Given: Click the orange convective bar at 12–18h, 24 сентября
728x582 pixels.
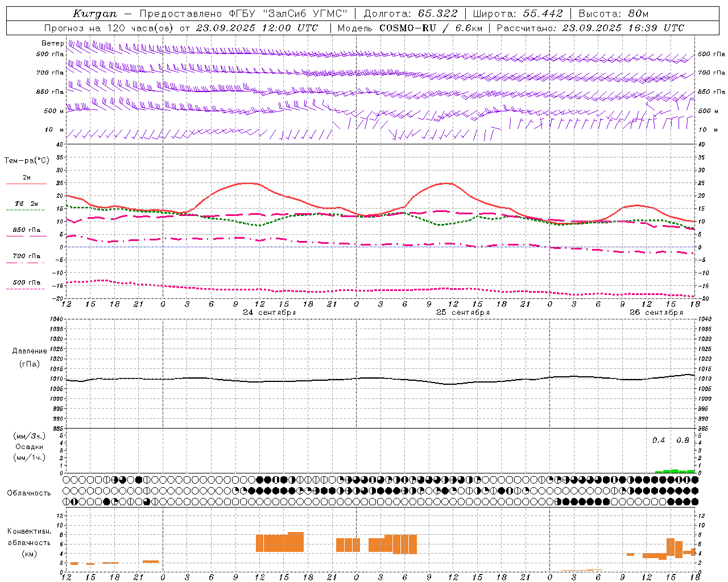Looking at the screenshot, I should coord(280,542).
